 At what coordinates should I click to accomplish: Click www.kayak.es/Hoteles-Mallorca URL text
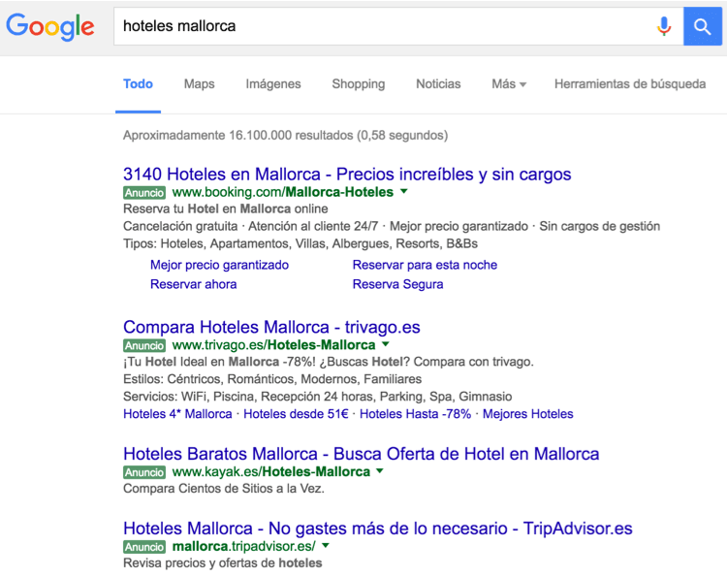tap(270, 472)
